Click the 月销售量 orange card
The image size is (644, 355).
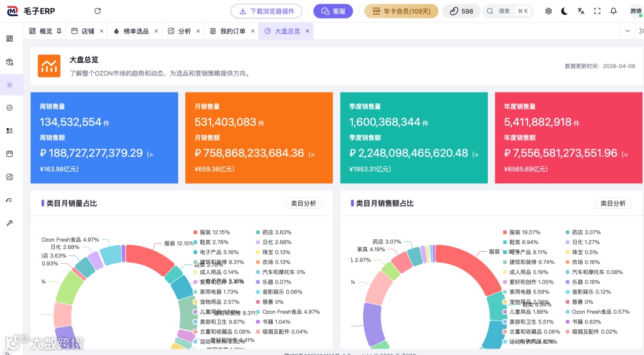pyautogui.click(x=259, y=138)
